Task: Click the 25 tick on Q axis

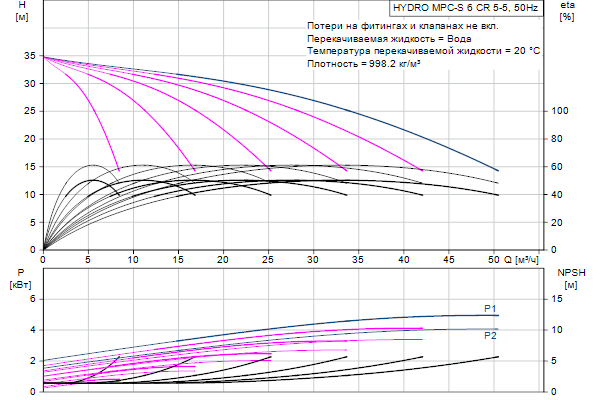Action: point(269,259)
